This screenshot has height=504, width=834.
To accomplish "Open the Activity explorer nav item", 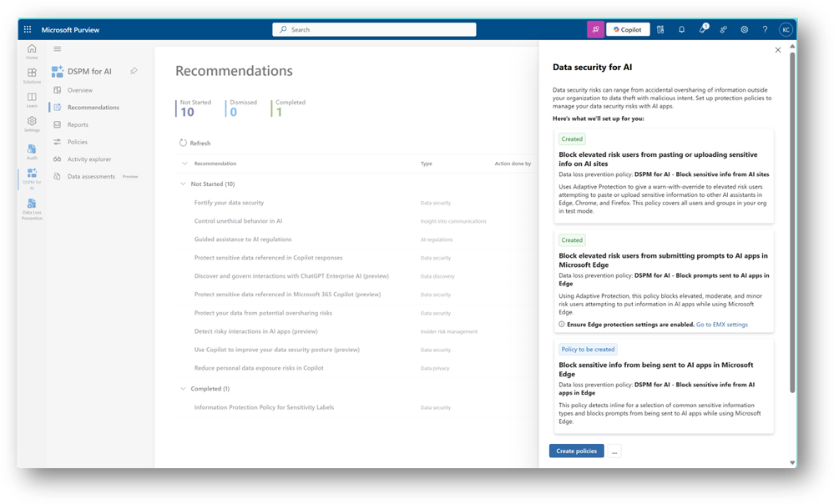I will 88,159.
